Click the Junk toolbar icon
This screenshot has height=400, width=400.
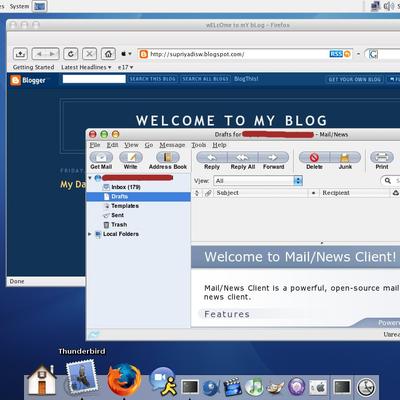(345, 157)
